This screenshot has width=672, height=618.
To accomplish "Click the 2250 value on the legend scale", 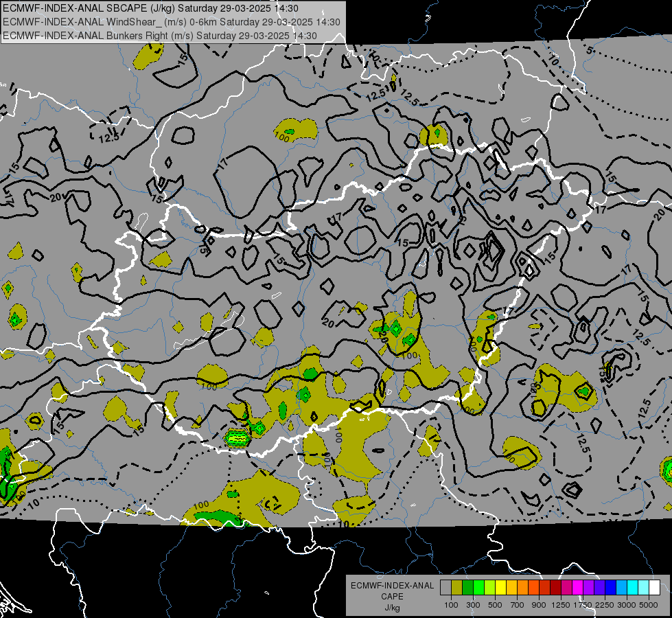I will click(605, 605).
